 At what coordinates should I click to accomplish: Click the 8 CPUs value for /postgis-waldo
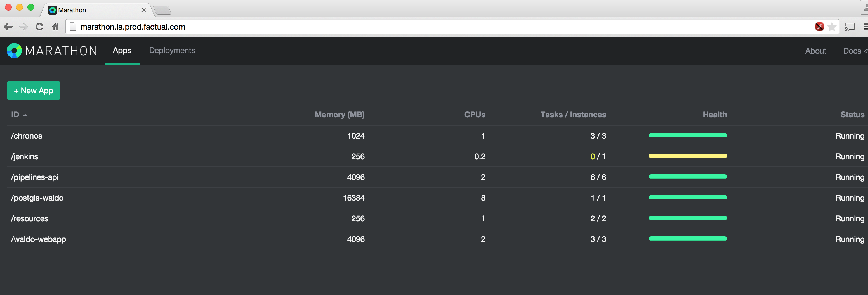[483, 198]
